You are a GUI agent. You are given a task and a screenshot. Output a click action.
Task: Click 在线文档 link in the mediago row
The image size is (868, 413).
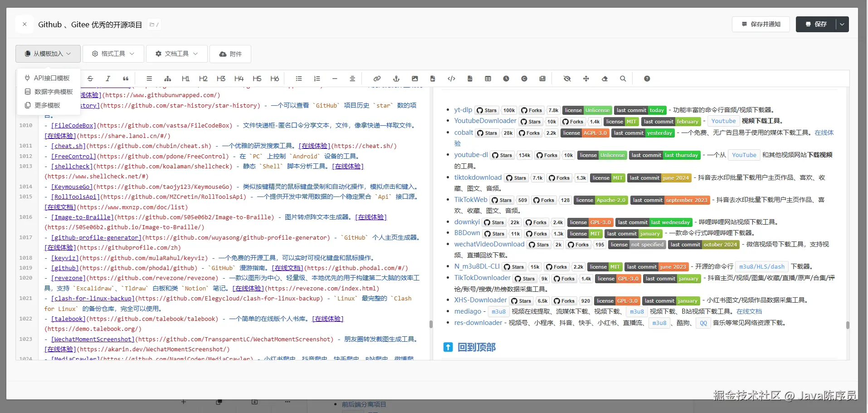point(749,311)
